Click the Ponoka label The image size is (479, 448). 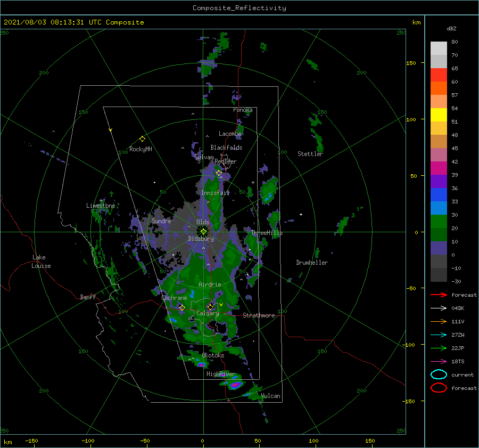click(243, 110)
